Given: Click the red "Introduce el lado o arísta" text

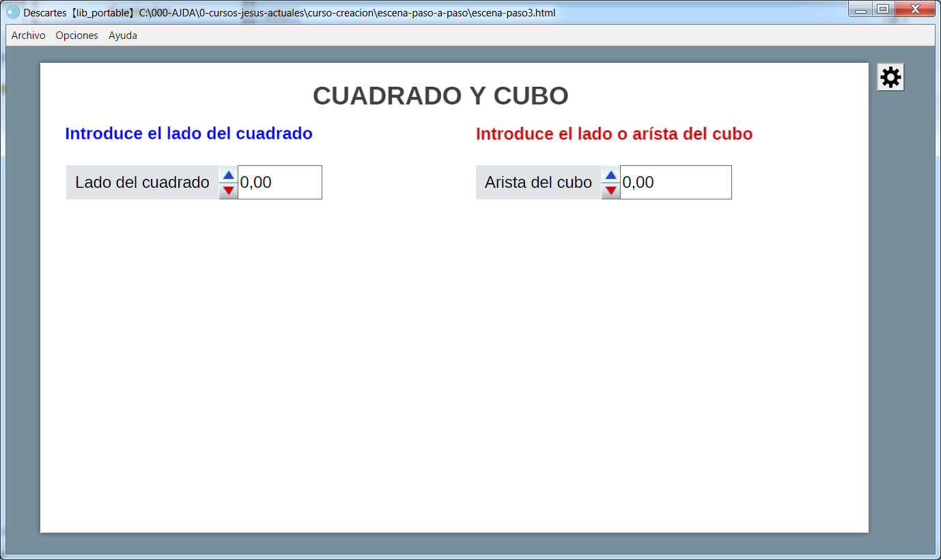Looking at the screenshot, I should (x=614, y=134).
